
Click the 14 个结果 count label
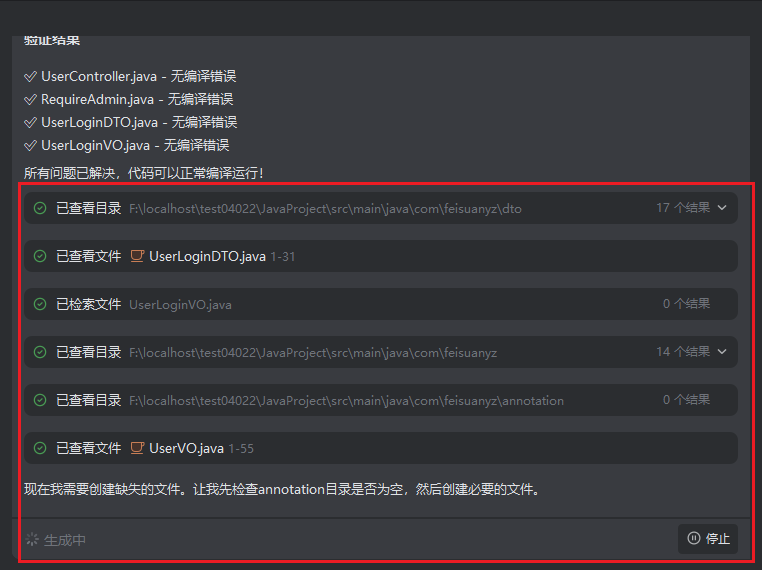tap(683, 352)
